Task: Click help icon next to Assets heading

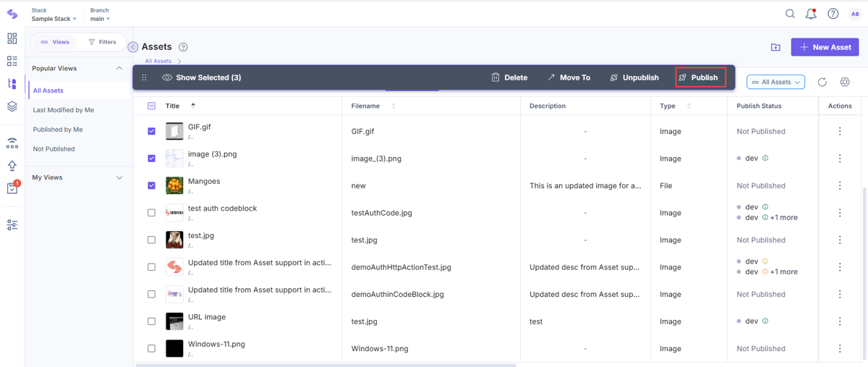Action: (183, 47)
